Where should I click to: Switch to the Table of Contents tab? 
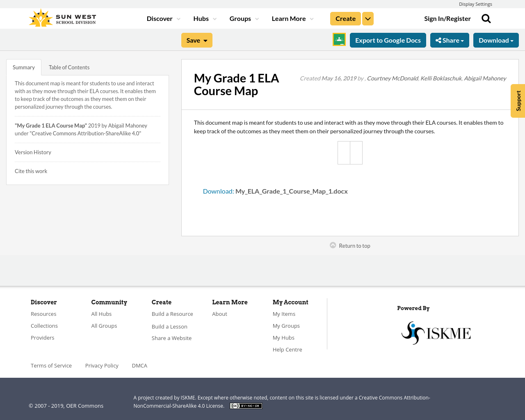(69, 66)
